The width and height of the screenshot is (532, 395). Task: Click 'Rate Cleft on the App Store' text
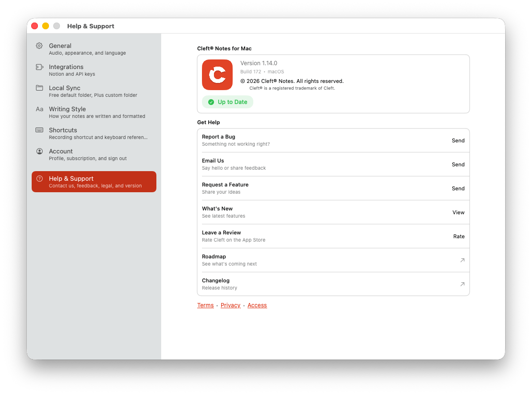234,240
